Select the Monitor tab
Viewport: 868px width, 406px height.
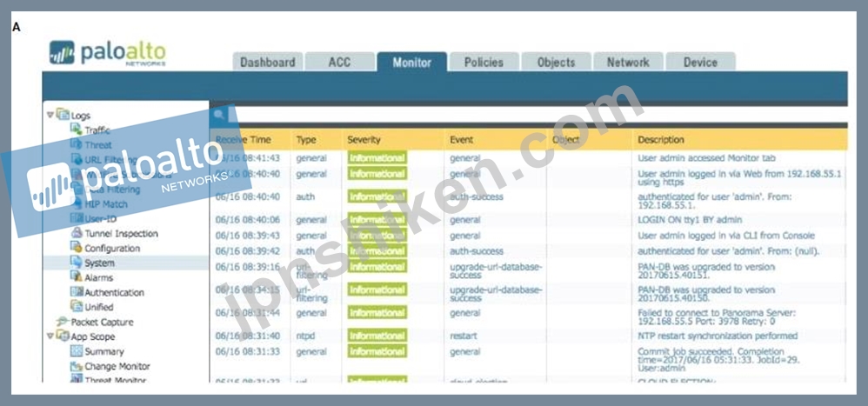tap(412, 62)
